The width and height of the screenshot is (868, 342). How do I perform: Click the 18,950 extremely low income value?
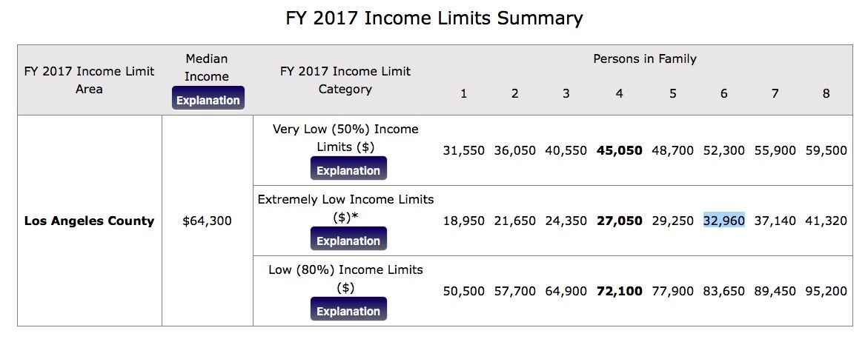[463, 221]
